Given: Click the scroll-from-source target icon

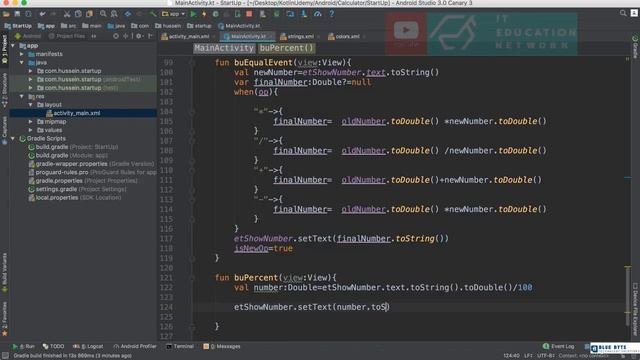Looking at the screenshot, I should 116,36.
